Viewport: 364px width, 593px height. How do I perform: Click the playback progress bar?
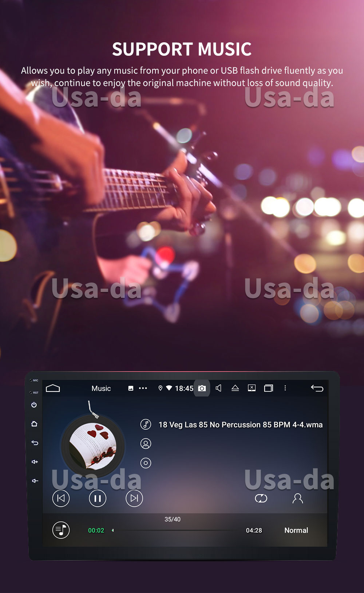click(178, 530)
